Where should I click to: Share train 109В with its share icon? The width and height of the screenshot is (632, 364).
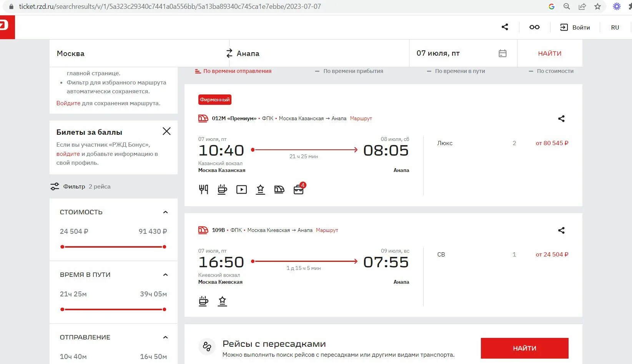point(561,230)
